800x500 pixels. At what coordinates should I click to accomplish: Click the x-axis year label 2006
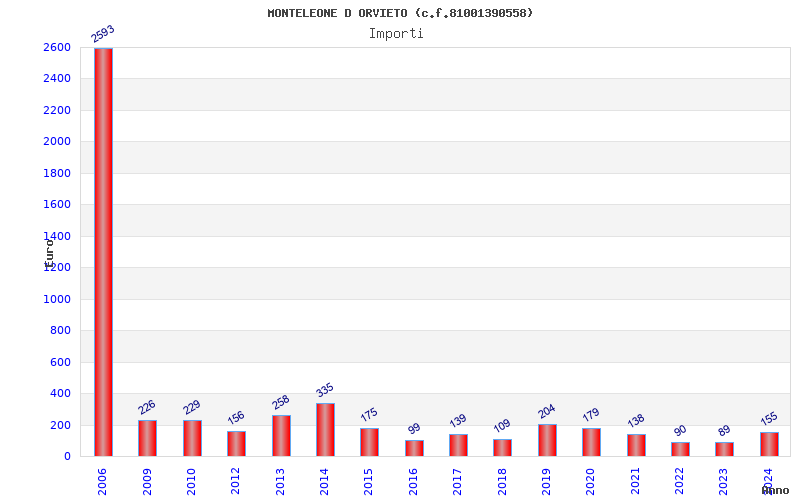[102, 482]
